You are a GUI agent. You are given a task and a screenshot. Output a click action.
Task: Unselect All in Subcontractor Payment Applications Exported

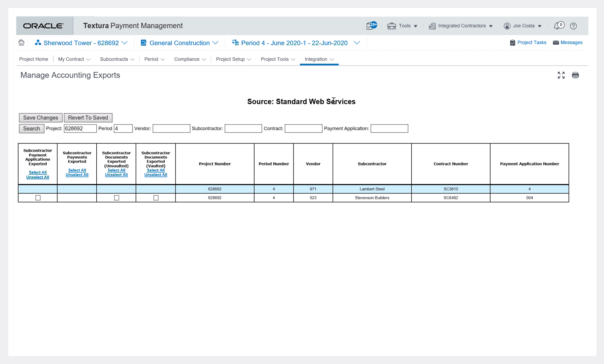[x=38, y=177]
